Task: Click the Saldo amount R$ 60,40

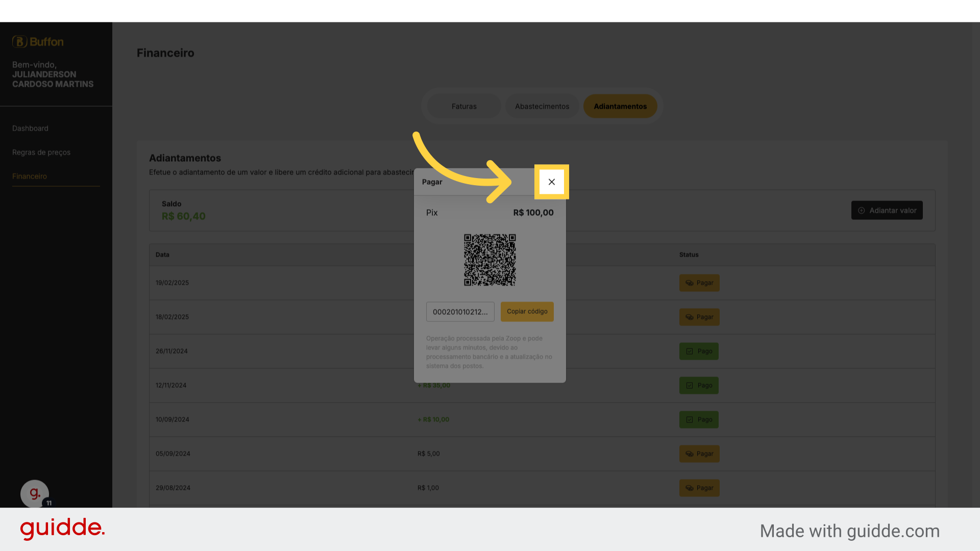Action: click(183, 216)
